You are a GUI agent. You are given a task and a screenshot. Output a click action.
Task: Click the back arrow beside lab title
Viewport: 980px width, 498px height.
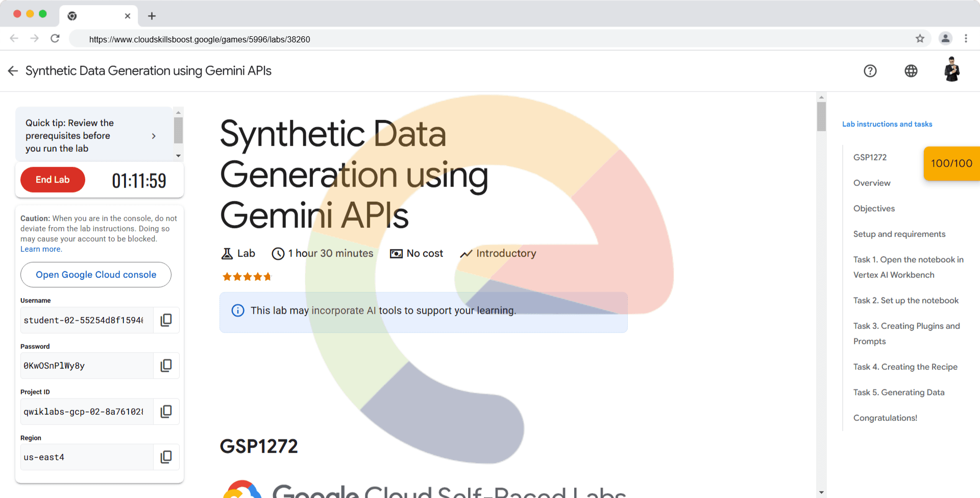click(13, 71)
